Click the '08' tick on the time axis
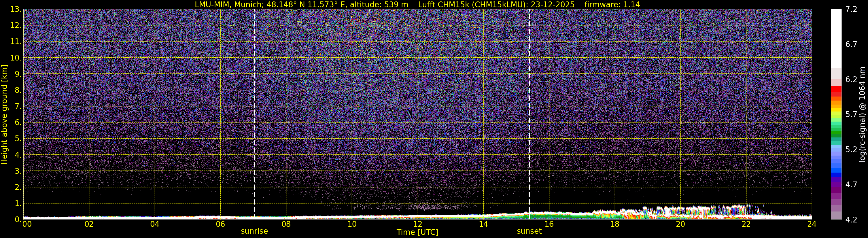The height and width of the screenshot is (238, 868). tap(286, 224)
